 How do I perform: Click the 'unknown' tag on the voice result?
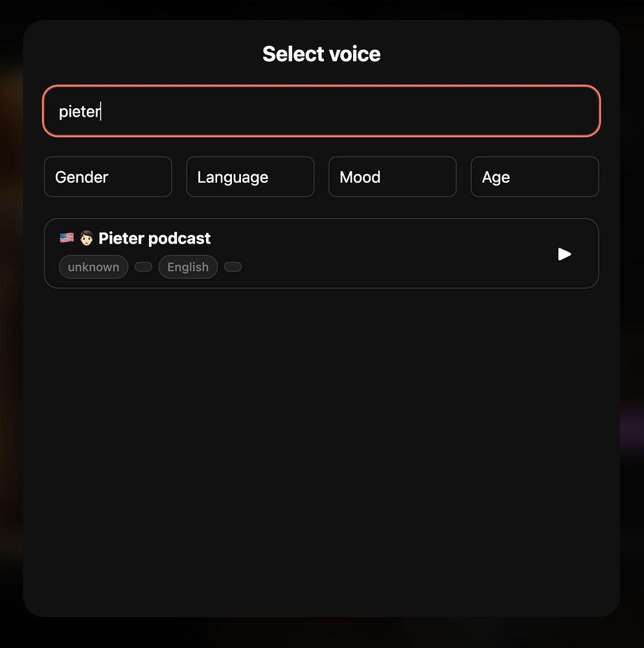(x=93, y=267)
